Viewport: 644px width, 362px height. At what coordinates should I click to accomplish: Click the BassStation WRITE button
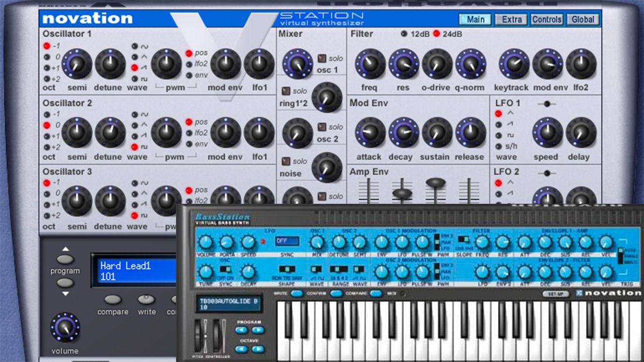[297, 293]
